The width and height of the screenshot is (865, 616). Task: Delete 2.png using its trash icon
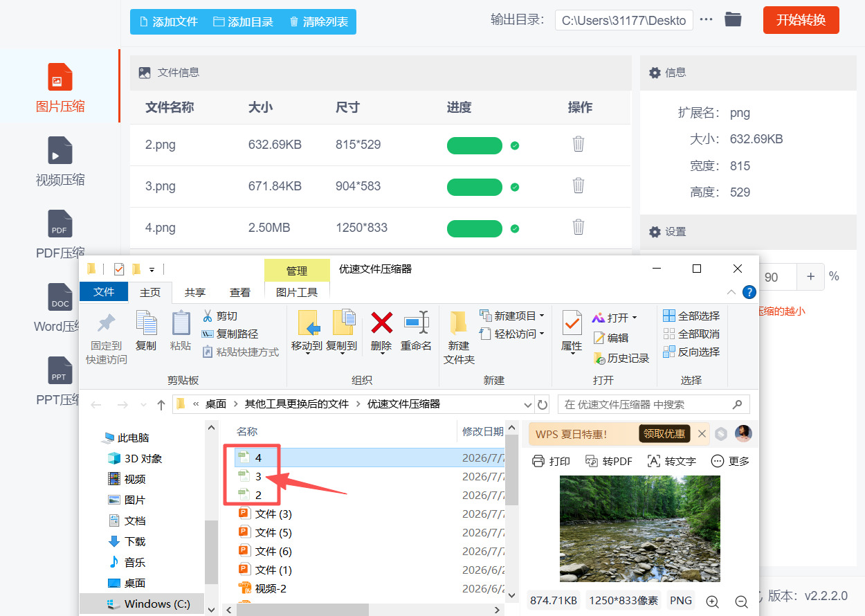[x=579, y=144]
